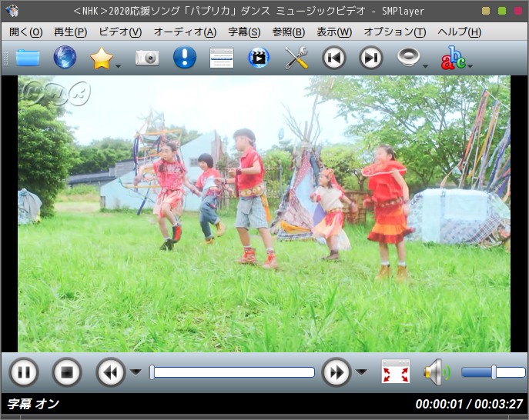Expand the audio speaker dropdown arrow
The width and height of the screenshot is (529, 420).
coord(425,66)
